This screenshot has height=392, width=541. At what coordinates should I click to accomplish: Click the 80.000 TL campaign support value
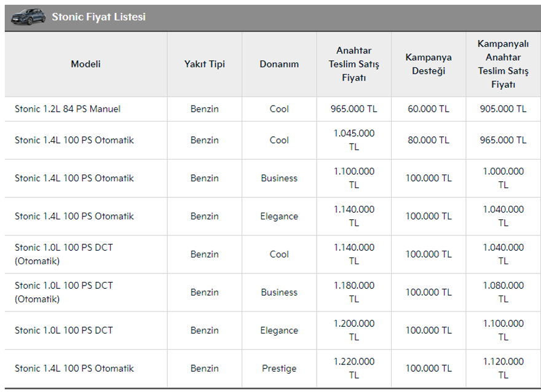428,140
